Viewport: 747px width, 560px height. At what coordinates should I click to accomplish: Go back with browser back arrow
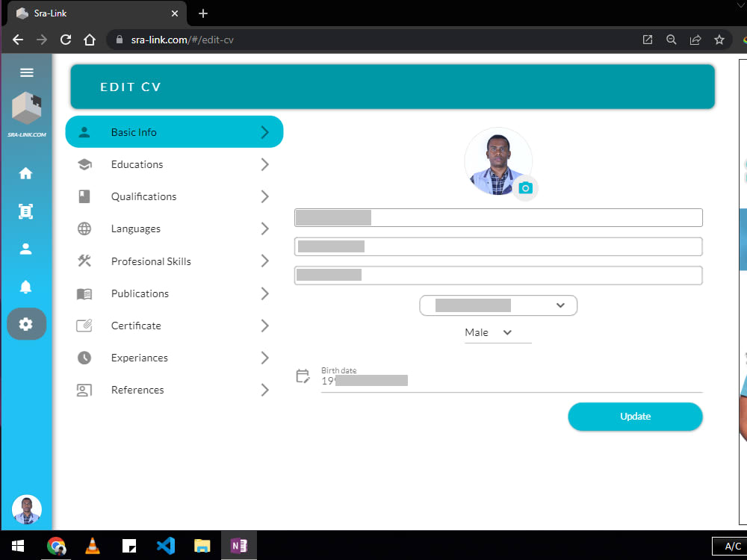pyautogui.click(x=18, y=40)
